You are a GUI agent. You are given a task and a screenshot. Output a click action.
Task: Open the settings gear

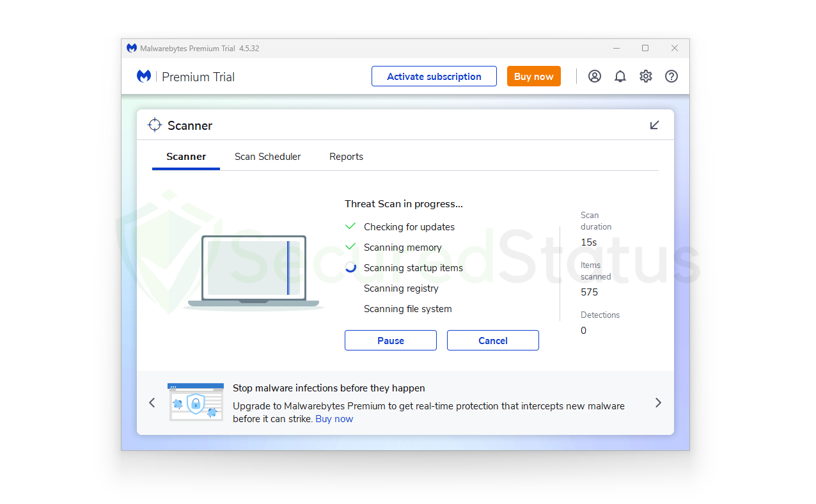point(646,77)
